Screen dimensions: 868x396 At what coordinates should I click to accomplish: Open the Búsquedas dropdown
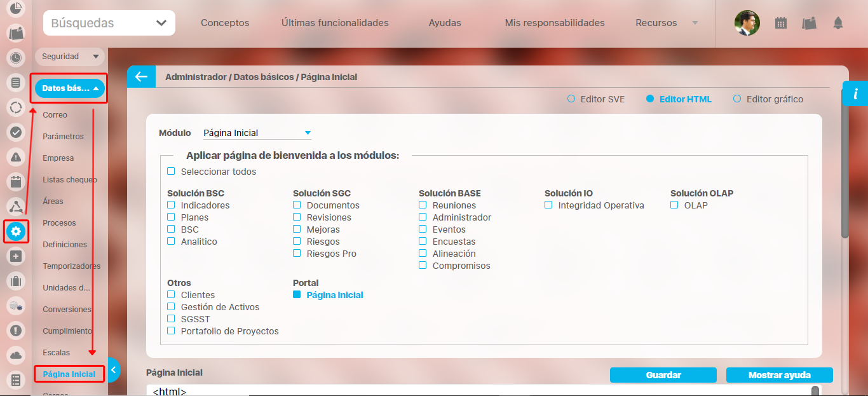pyautogui.click(x=109, y=24)
